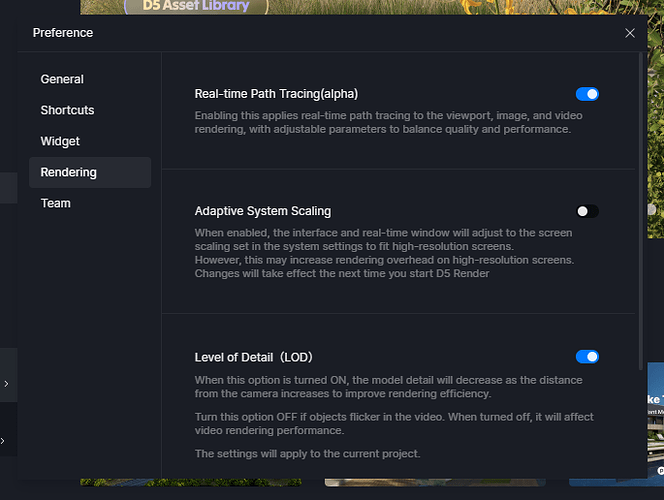Disable the Level of Detail (LOD) toggle
This screenshot has width=664, height=500.
587,357
